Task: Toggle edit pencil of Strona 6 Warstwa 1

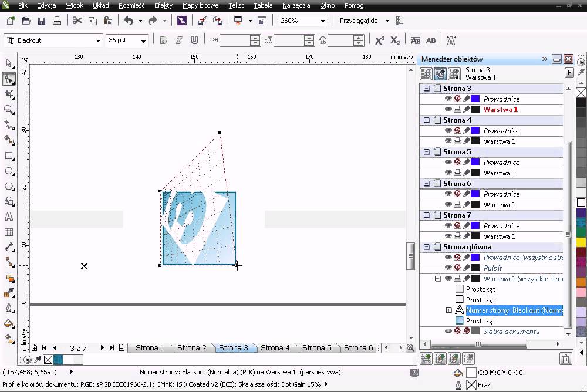Action: (467, 204)
